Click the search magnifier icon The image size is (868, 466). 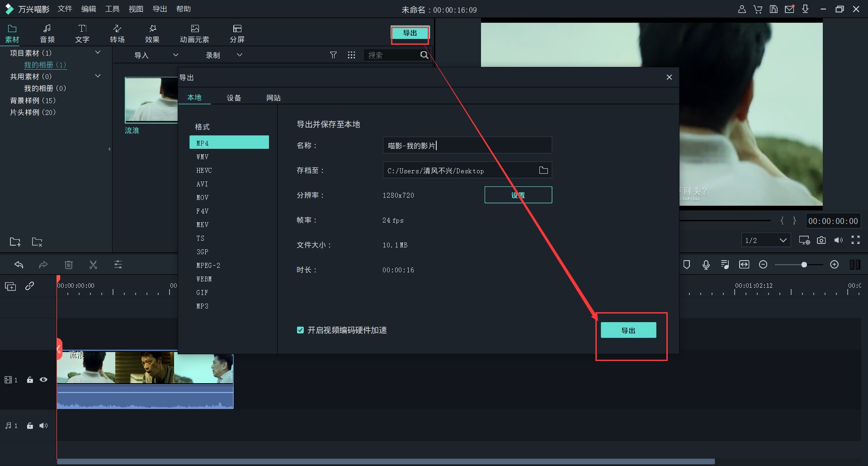tap(424, 55)
